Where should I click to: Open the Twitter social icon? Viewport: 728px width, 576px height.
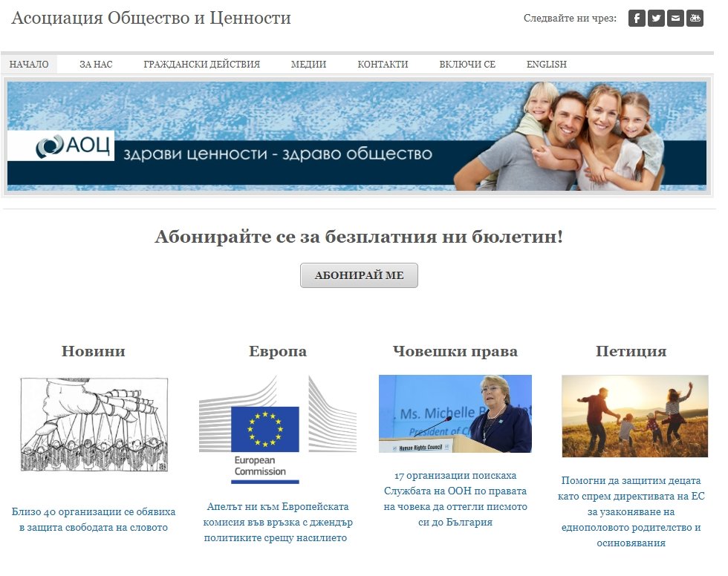(656, 19)
